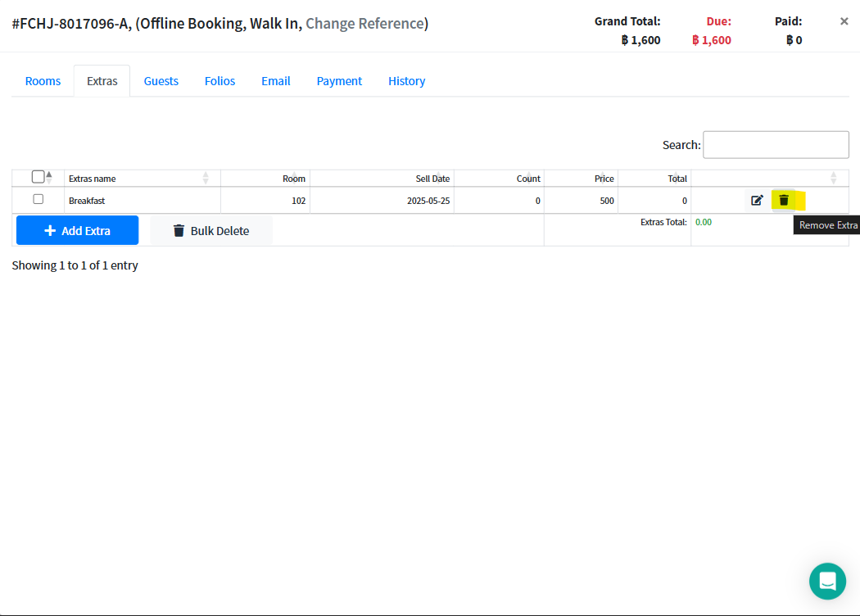Click the Extras name sort arrows
This screenshot has height=616, width=860.
(206, 178)
